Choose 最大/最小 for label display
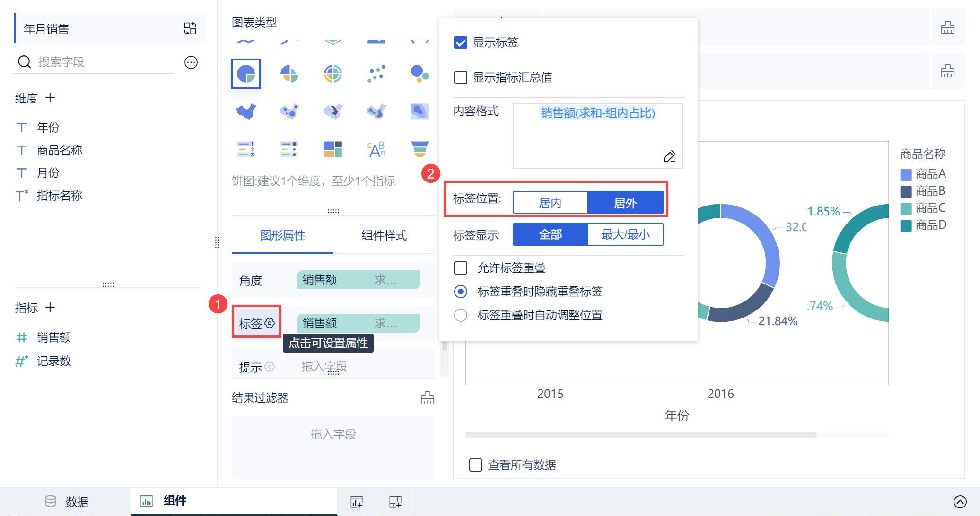980x516 pixels. tap(625, 234)
